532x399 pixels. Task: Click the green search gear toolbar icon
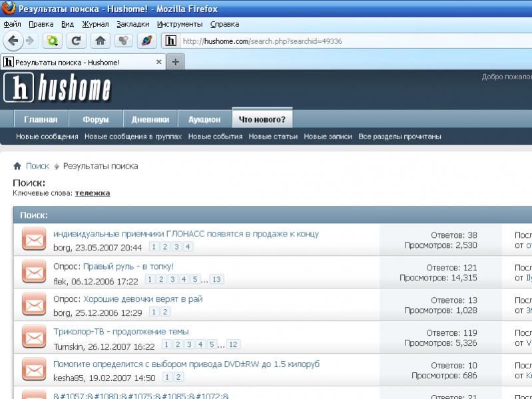click(52, 41)
